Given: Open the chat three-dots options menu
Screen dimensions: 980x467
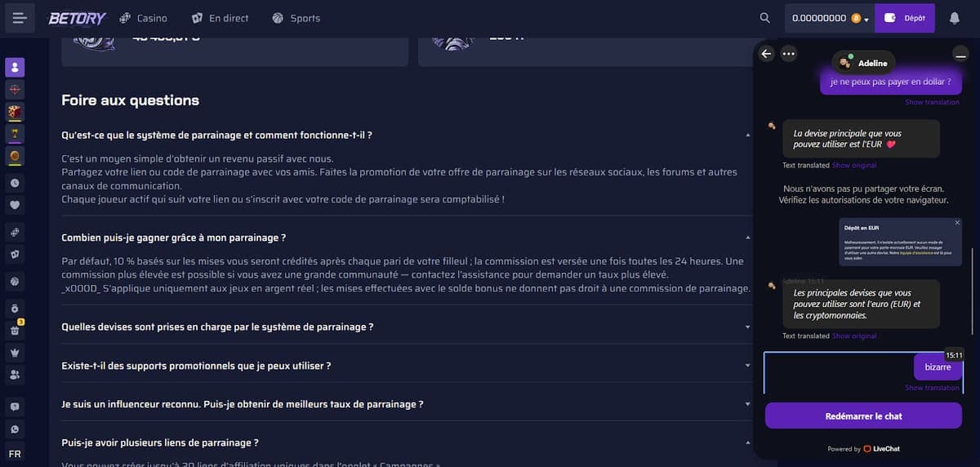Looking at the screenshot, I should click(x=788, y=54).
